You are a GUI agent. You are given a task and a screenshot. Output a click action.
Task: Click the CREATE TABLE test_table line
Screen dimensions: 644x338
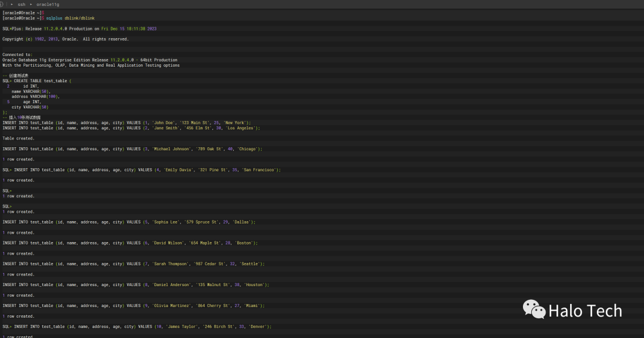[37, 81]
